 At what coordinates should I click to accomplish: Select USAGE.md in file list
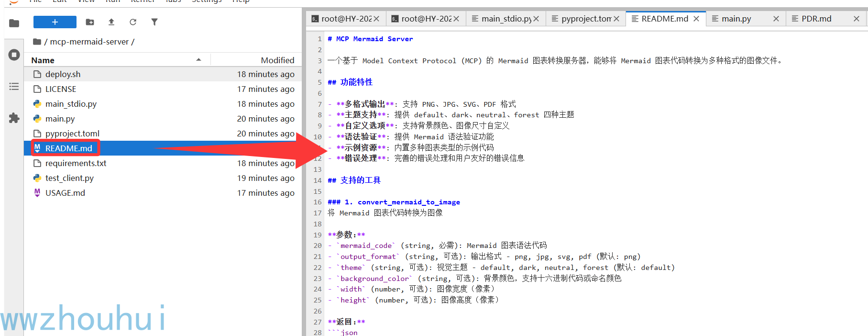pos(163,193)
